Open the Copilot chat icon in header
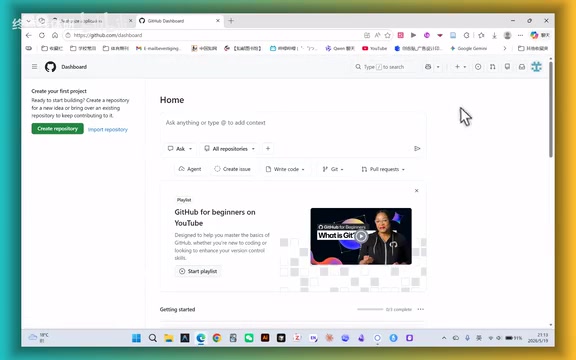This screenshot has height=360, width=576. tap(428, 67)
